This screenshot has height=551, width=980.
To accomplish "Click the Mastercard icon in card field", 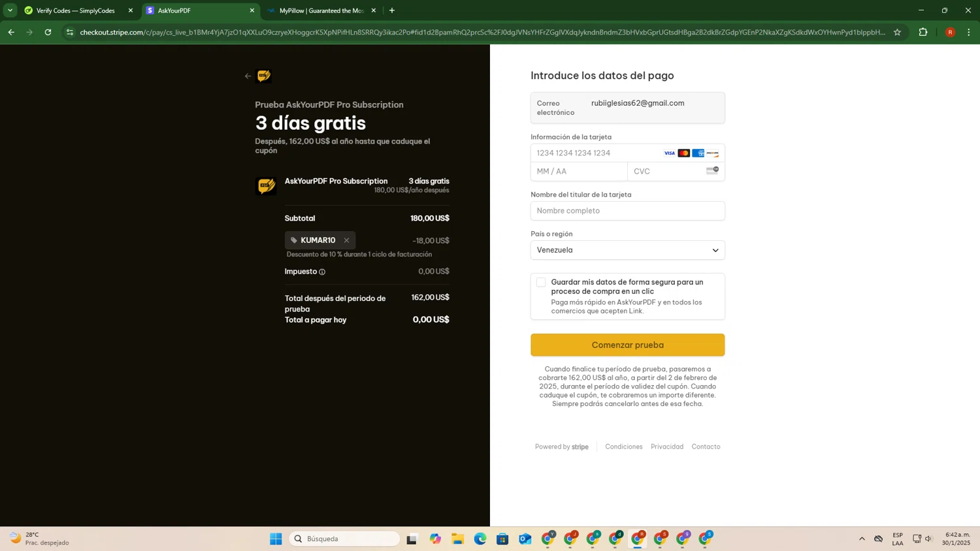I will (x=683, y=153).
